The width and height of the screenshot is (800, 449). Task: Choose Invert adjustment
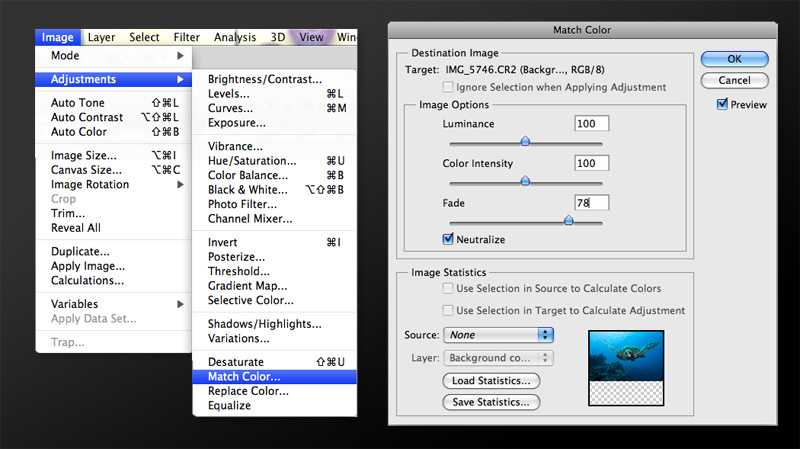pos(274,242)
